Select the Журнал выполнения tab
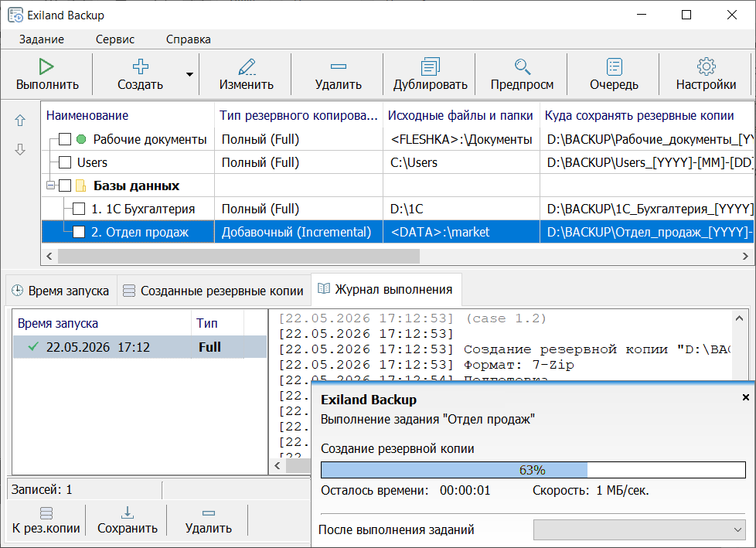The image size is (756, 548). (386, 289)
